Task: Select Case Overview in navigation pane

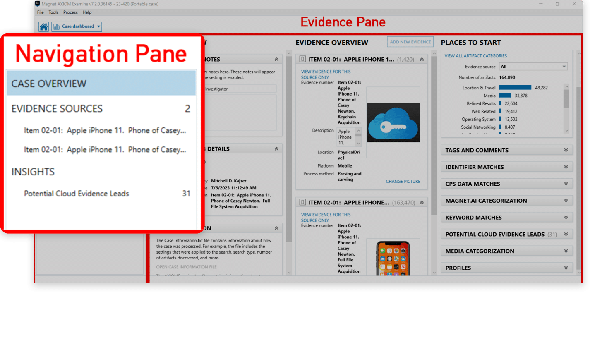Action: [x=101, y=84]
